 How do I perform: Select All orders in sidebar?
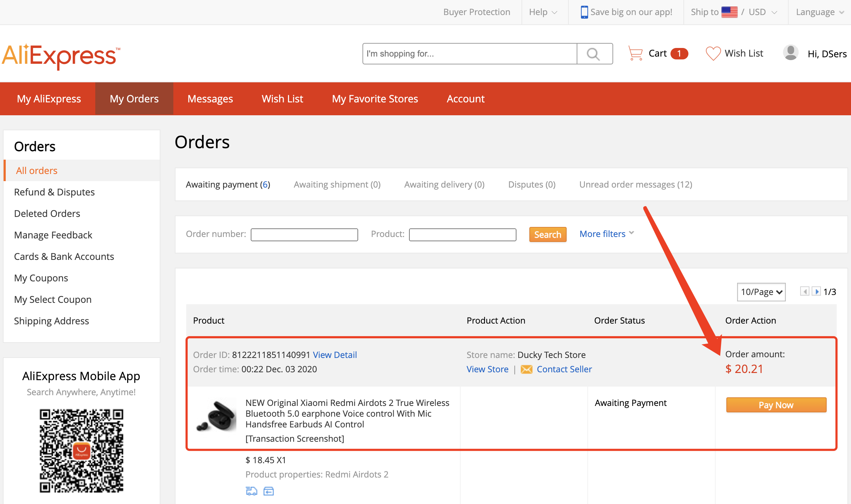pos(82,170)
